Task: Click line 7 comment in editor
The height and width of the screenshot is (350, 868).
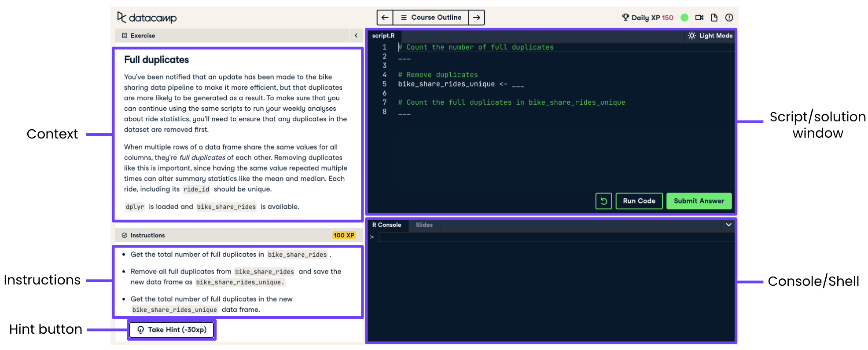Action: 511,102
